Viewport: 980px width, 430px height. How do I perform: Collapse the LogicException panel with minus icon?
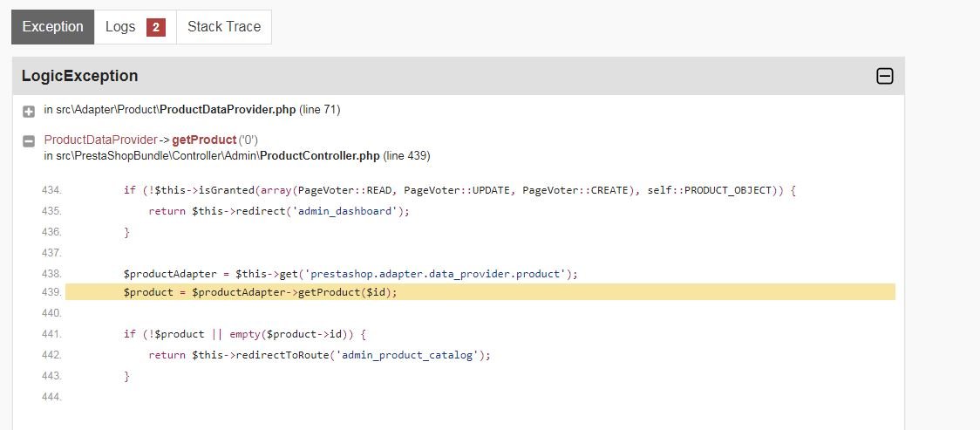point(884,76)
